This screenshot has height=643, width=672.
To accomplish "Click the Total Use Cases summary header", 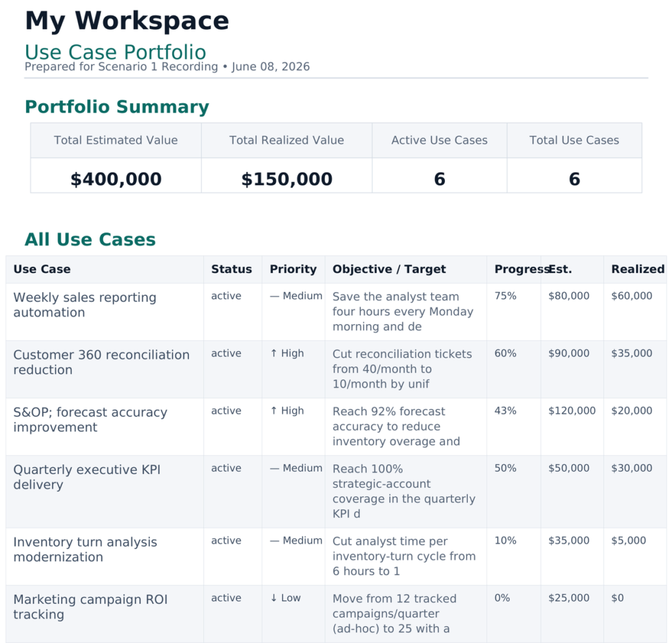I will point(574,140).
